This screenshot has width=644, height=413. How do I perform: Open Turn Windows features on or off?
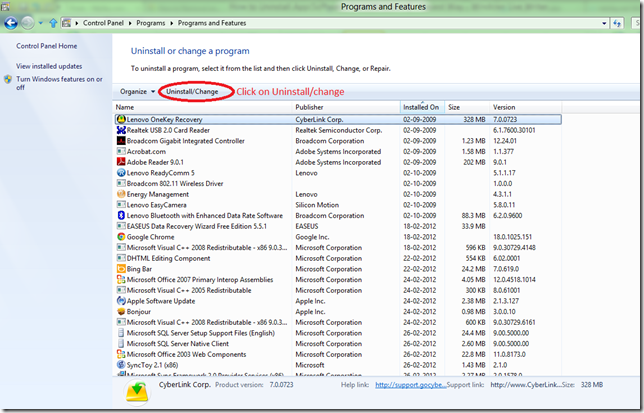pyautogui.click(x=59, y=83)
